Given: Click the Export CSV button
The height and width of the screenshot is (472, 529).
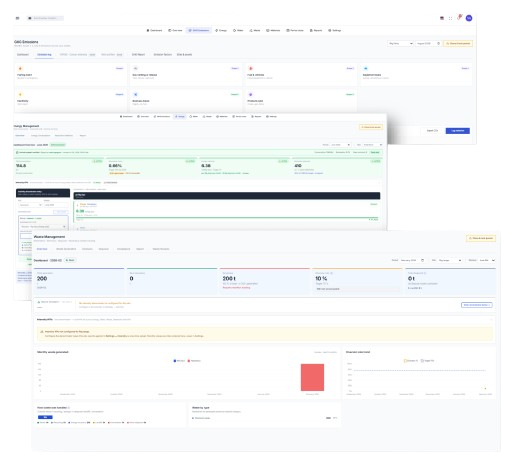Looking at the screenshot, I should click(432, 131).
